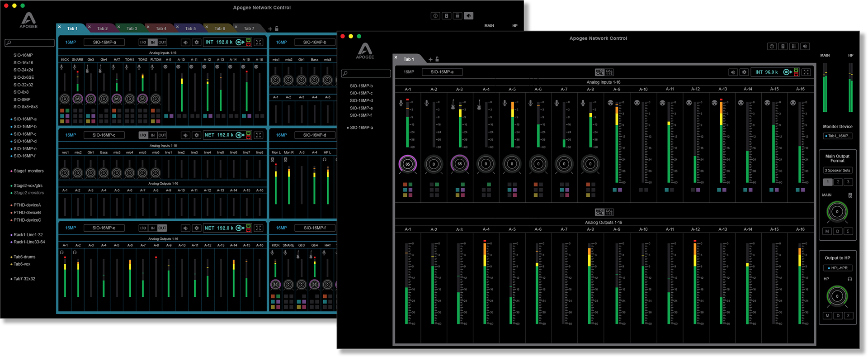Expand SIO-16MP-e panel with fullscreen icon
868x357 pixels.
tap(259, 228)
